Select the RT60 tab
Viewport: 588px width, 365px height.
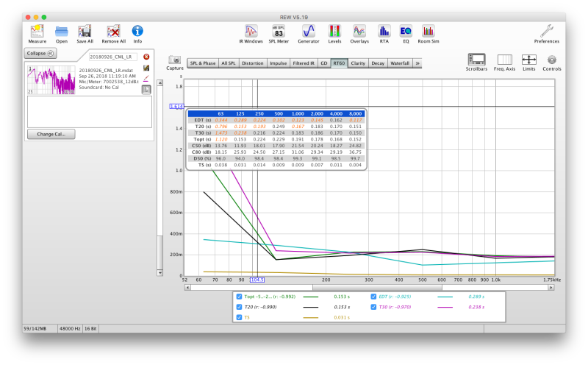(339, 63)
